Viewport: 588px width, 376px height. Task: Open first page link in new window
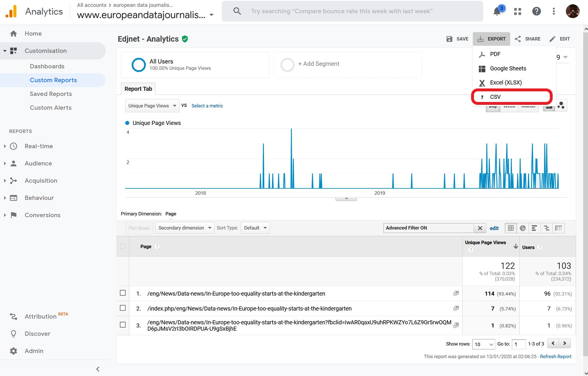456,293
